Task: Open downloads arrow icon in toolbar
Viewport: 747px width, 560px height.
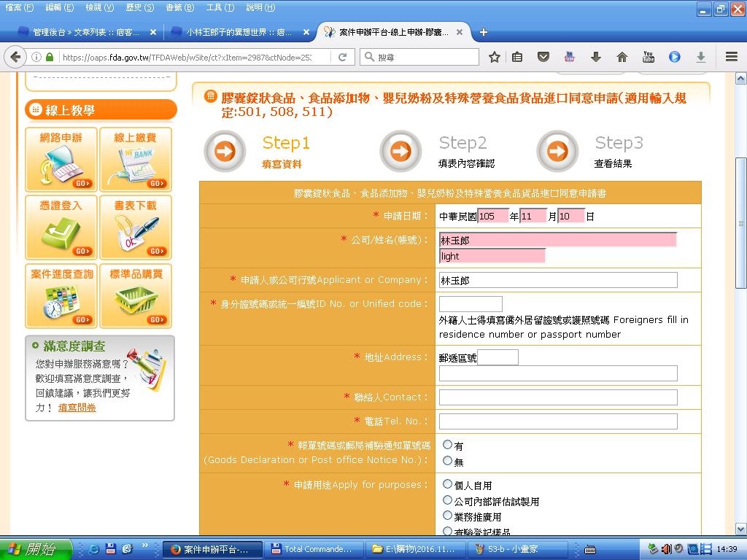Action: [595, 57]
